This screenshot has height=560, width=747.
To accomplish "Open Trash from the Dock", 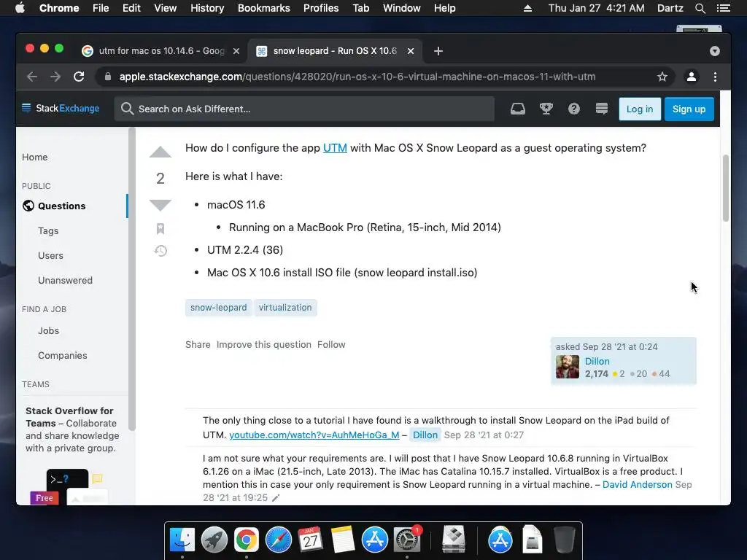I will pyautogui.click(x=565, y=540).
